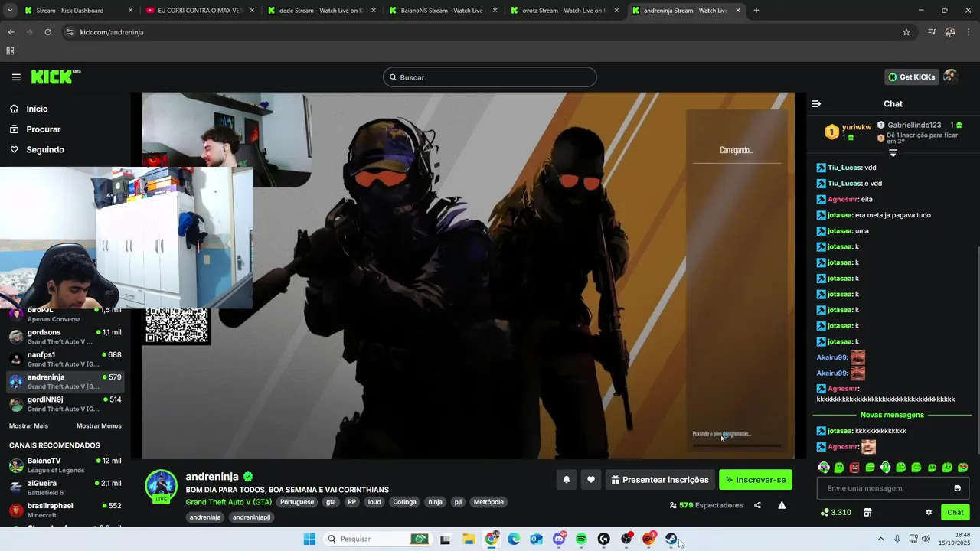Viewport: 980px width, 551px height.
Task: Open chat settings gear icon
Action: (x=929, y=512)
